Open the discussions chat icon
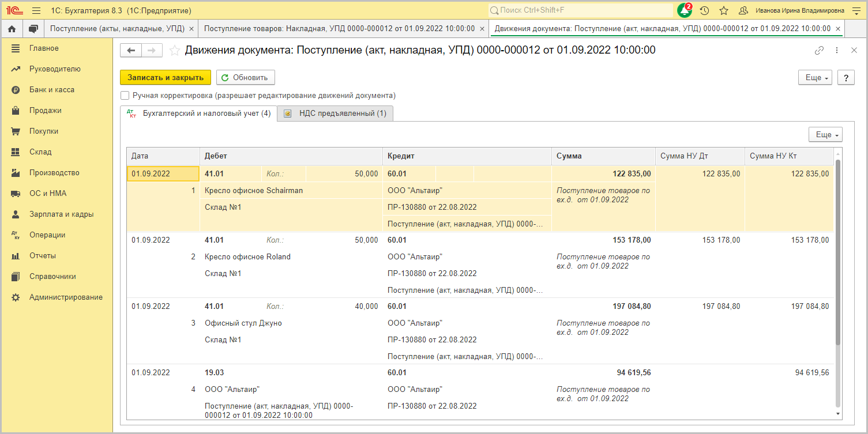Screen dimensions: 868x434 (33, 28)
